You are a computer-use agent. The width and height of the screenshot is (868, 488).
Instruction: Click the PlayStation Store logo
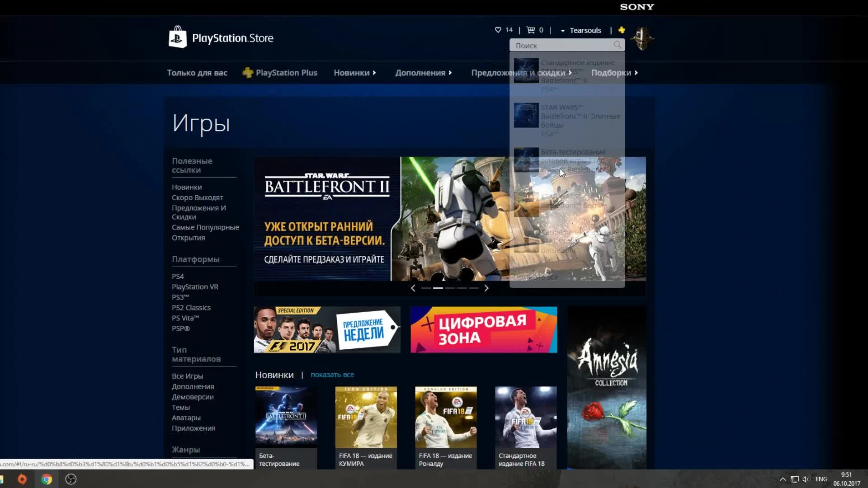[222, 38]
